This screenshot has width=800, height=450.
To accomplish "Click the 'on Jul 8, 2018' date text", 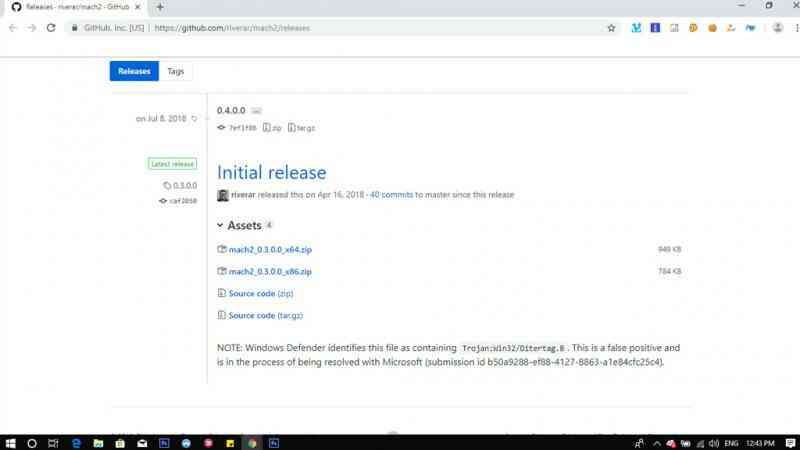I will [x=161, y=118].
